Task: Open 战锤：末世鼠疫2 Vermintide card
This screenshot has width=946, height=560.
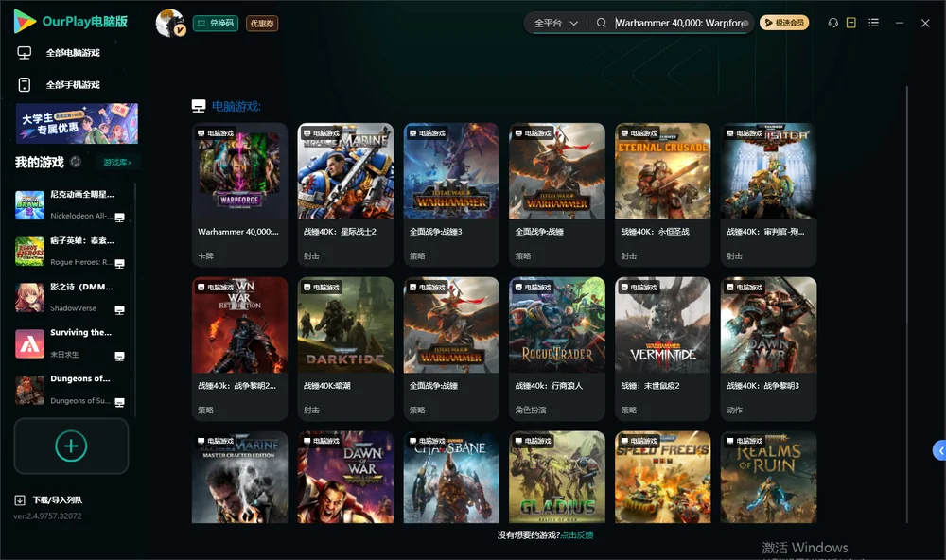Action: (x=662, y=349)
